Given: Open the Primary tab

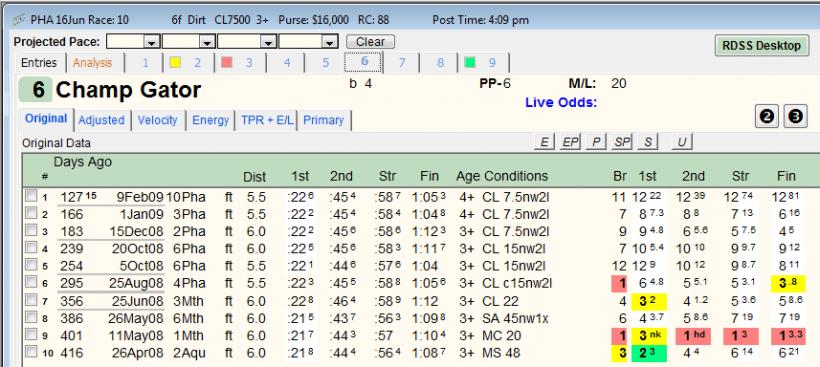Looking at the screenshot, I should [x=323, y=120].
